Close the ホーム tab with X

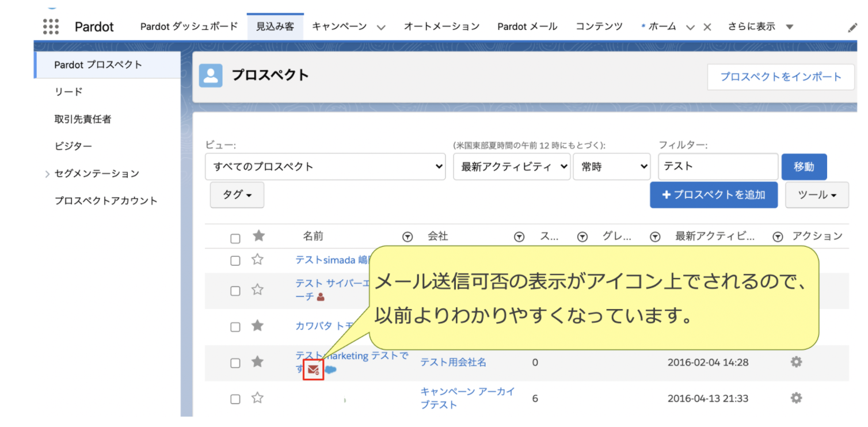point(707,27)
